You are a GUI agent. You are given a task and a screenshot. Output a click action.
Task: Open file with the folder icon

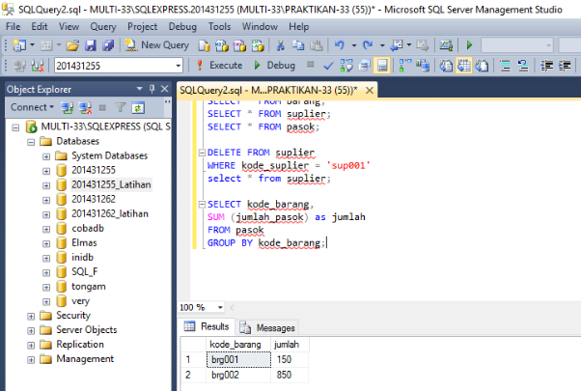click(72, 45)
